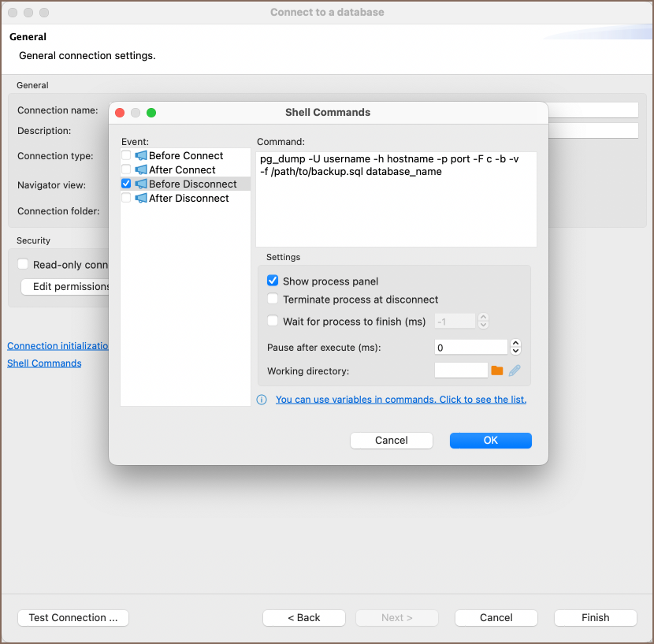Viewport: 654px width, 644px height.
Task: Click inside the Command text area
Action: [x=396, y=213]
